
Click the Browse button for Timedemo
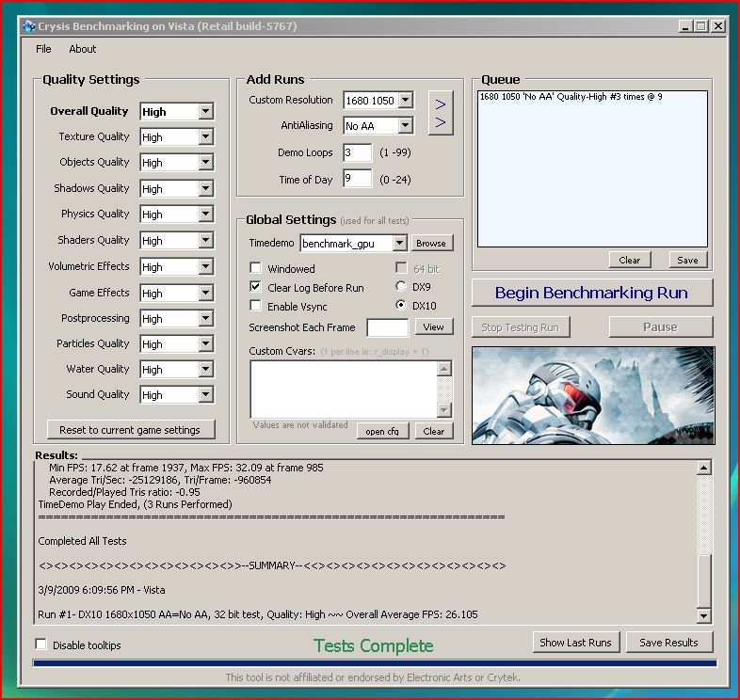[x=432, y=244]
